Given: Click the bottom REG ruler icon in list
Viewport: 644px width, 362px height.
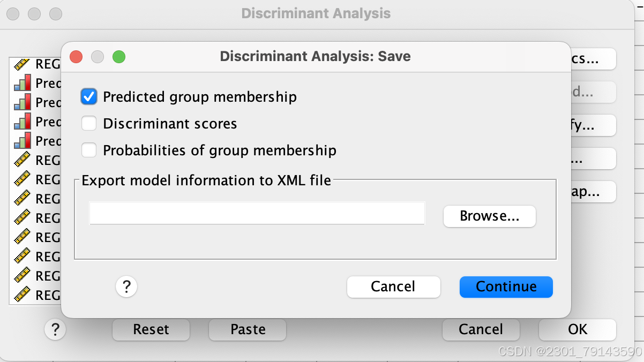Looking at the screenshot, I should [x=21, y=295].
